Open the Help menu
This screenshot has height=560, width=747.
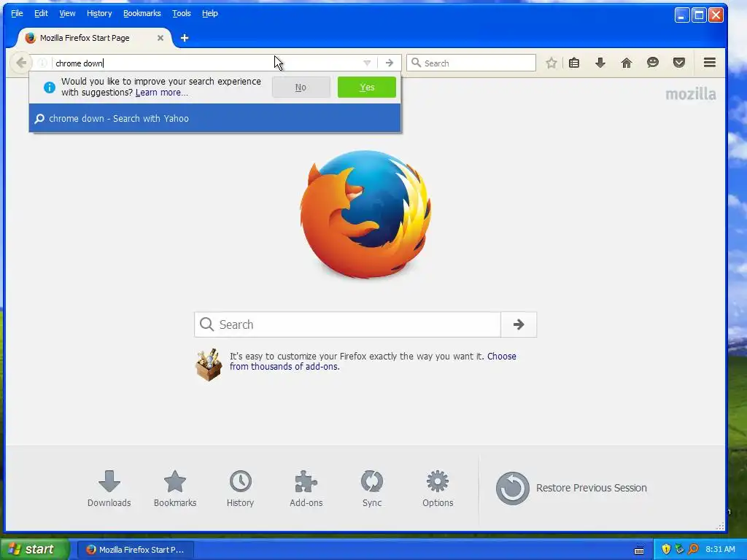[x=209, y=13]
